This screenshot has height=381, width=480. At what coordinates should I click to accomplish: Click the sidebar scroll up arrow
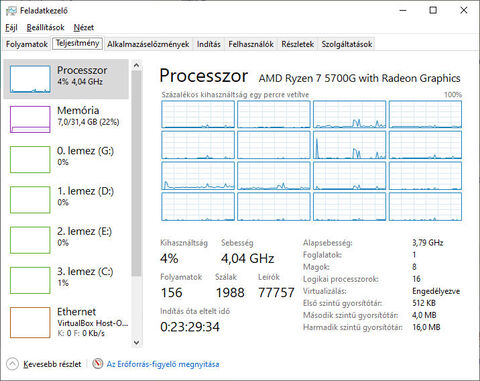[x=136, y=65]
